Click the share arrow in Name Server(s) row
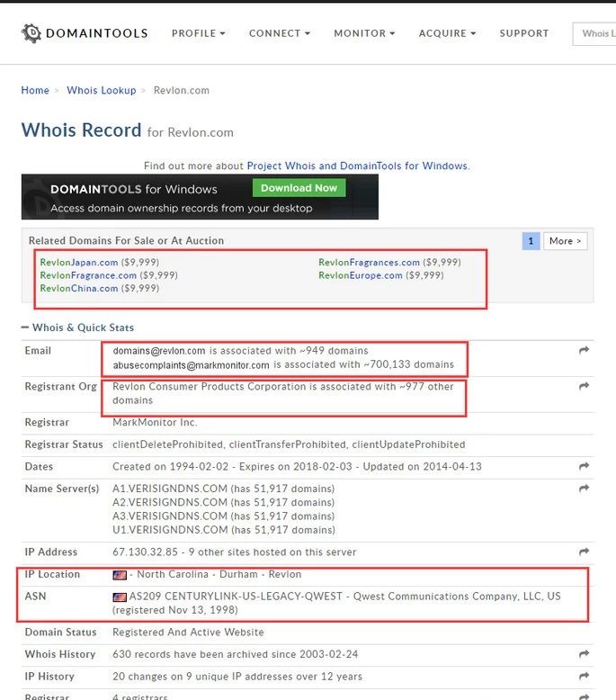The image size is (616, 700). coord(584,489)
